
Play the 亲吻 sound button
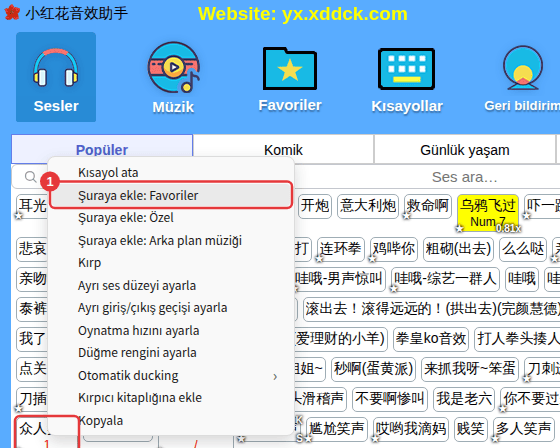point(32,279)
